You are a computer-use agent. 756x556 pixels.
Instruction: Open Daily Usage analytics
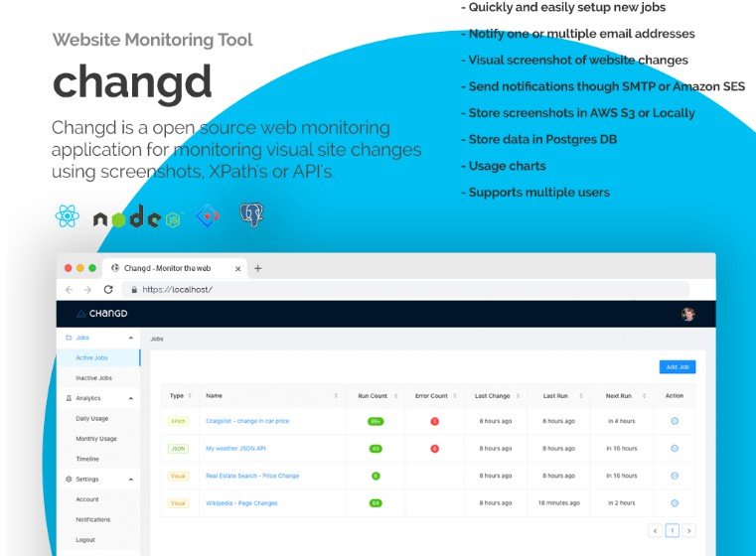pos(98,418)
